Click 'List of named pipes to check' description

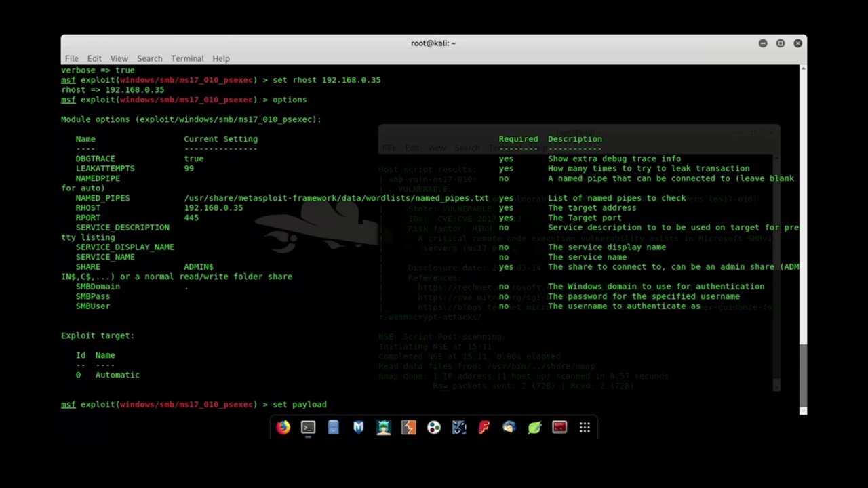coord(616,198)
